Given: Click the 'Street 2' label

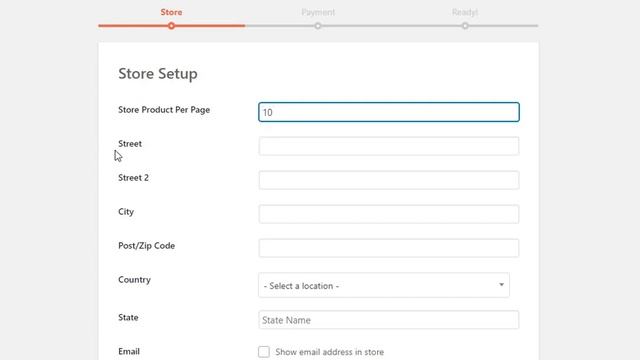Looking at the screenshot, I should tap(133, 178).
